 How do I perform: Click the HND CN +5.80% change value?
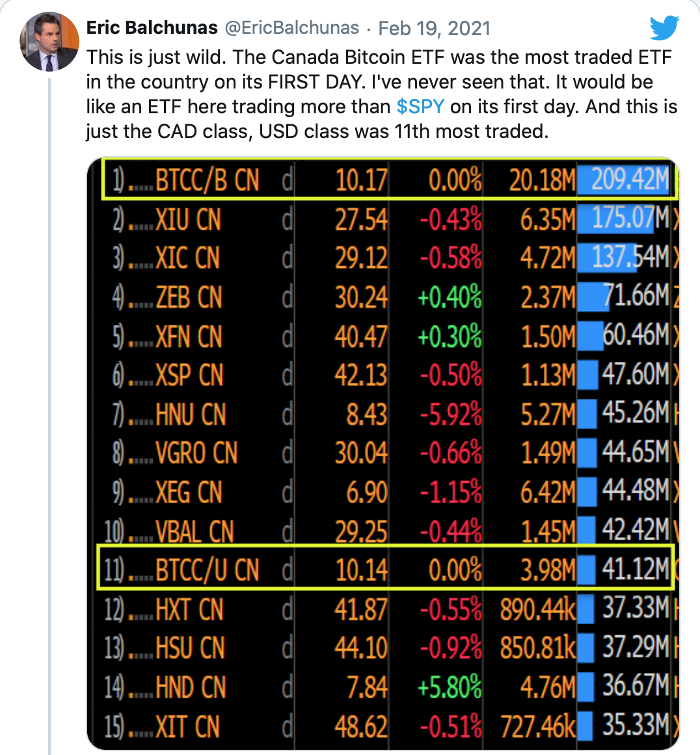450,687
